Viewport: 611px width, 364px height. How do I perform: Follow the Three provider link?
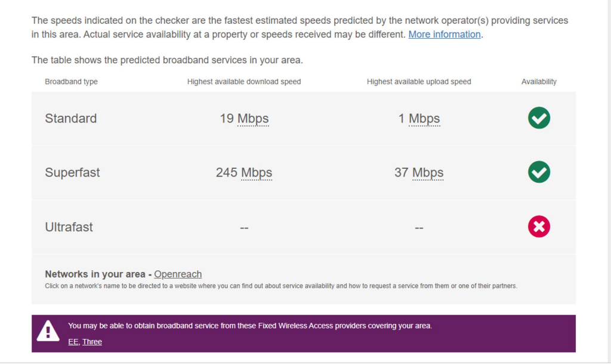pos(92,342)
